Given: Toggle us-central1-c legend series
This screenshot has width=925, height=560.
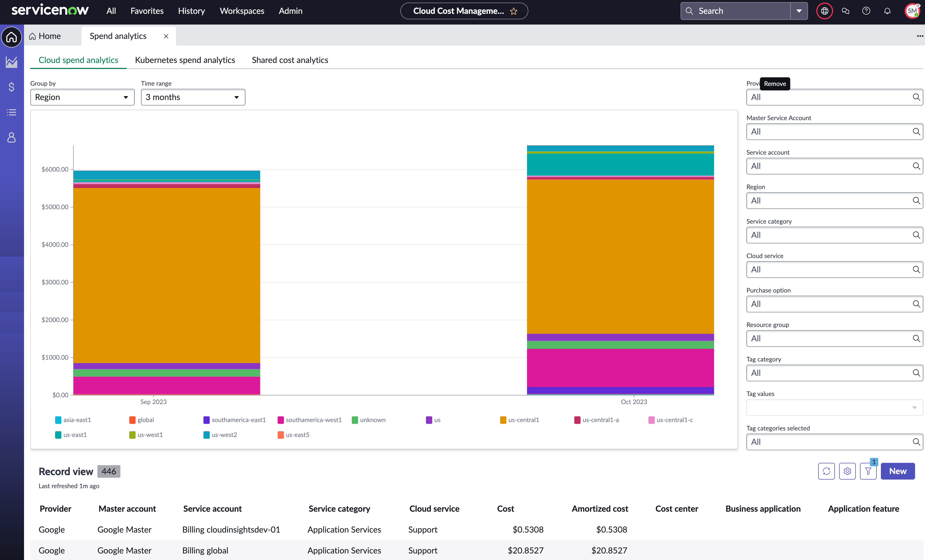Looking at the screenshot, I should point(671,420).
